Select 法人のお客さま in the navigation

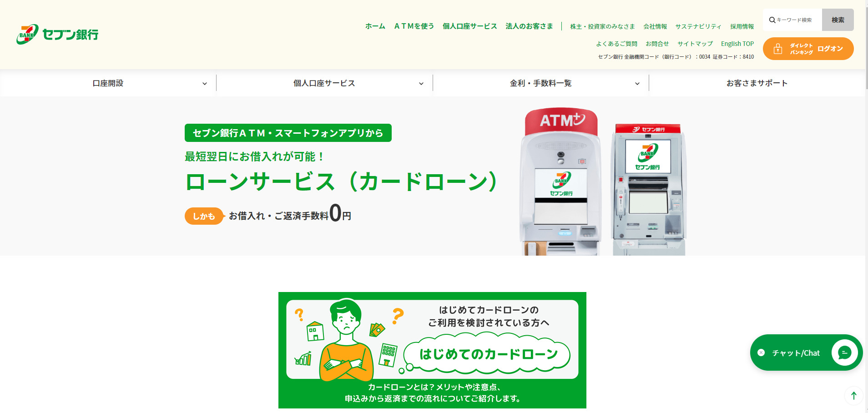click(529, 26)
